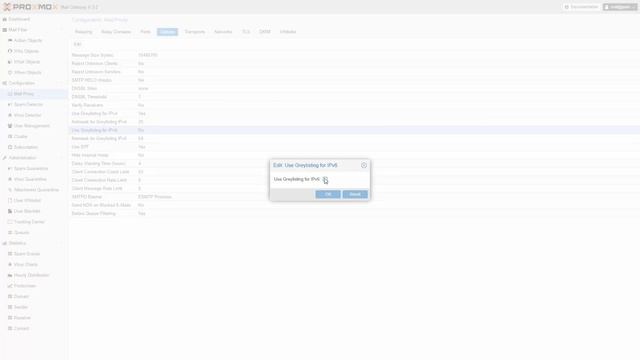Screen dimensions: 640x360
Task: Click the Receiver statistics icon
Action: 10,318
